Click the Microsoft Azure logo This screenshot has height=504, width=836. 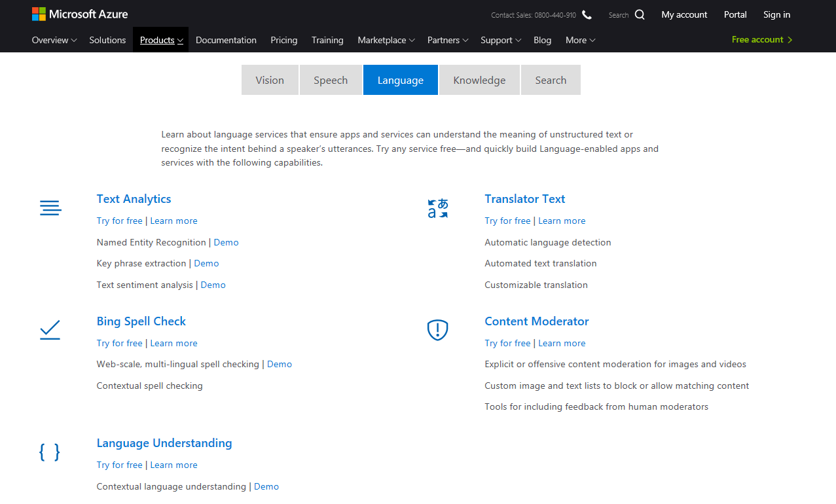(x=80, y=14)
